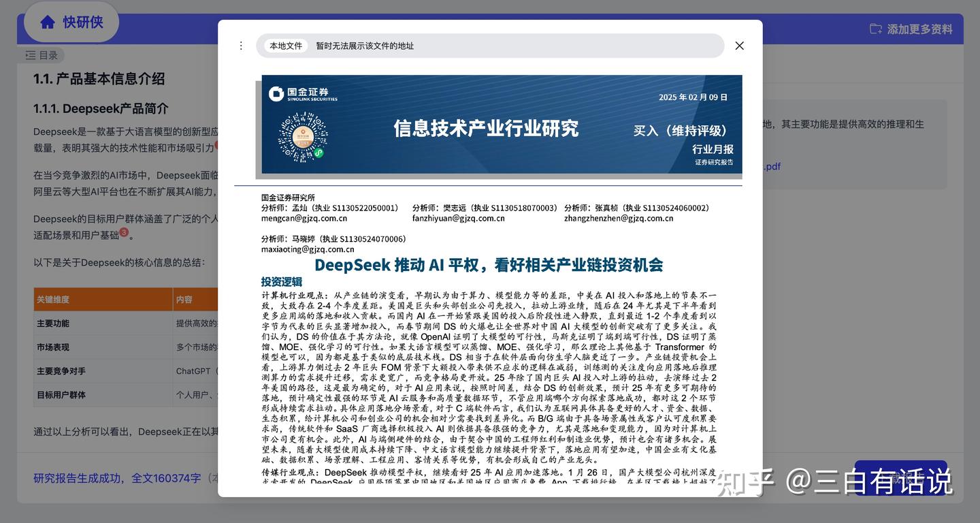The height and width of the screenshot is (523, 980).
Task: Click email zhangzhenzhen@gjzq.com.cn
Action: point(619,219)
